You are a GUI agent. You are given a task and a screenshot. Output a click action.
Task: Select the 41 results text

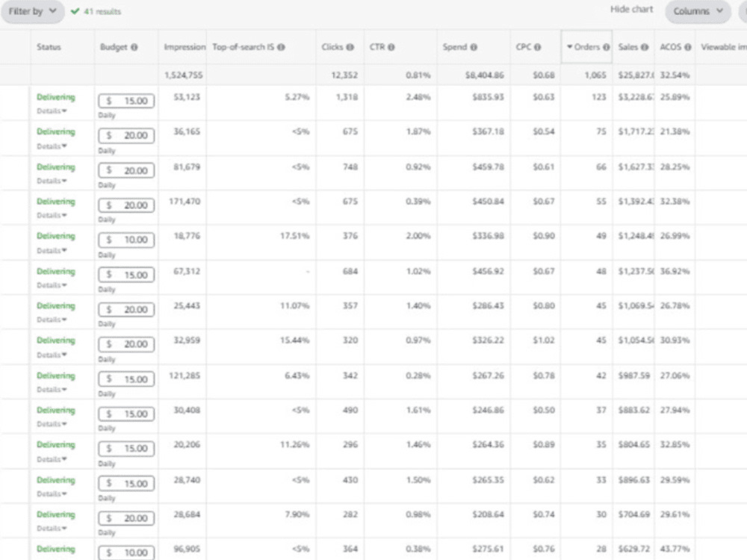point(102,11)
